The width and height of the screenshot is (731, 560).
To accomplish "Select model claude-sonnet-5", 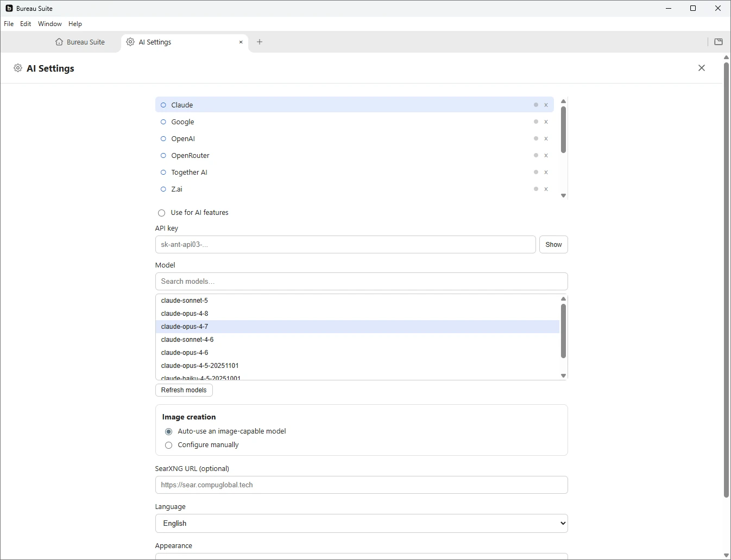I will 357,301.
